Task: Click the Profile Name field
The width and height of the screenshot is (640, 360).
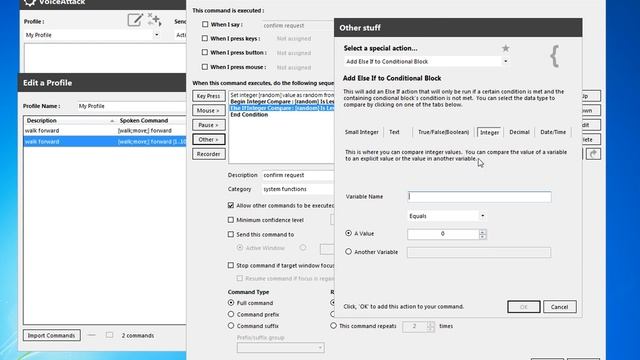Action: click(131, 106)
